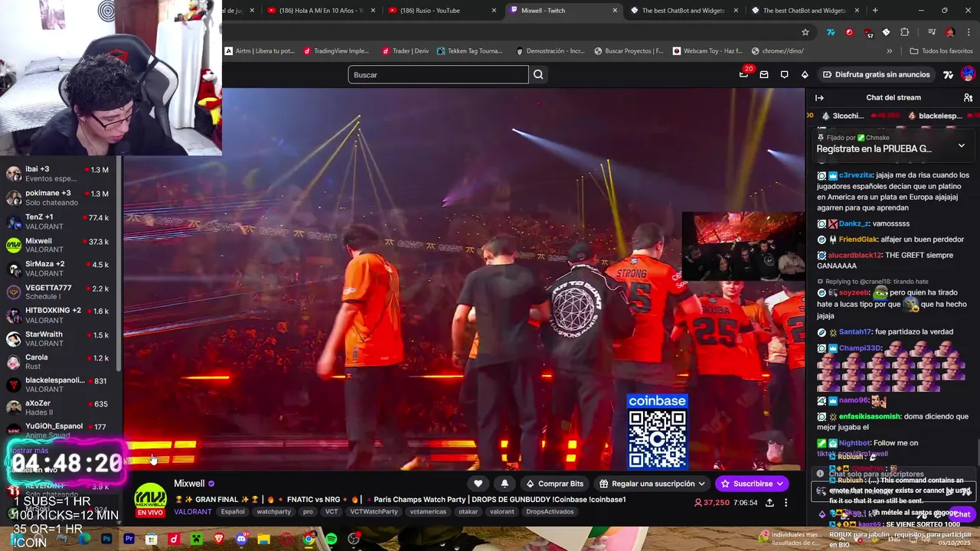This screenshot has height=551, width=980.
Task: Open the Twitch user avatar menu
Action: (968, 74)
